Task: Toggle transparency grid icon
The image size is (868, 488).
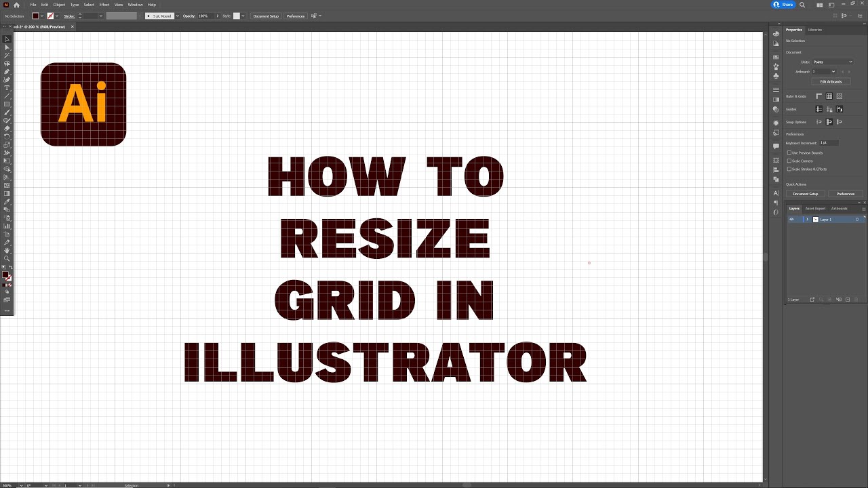Action: 840,96
